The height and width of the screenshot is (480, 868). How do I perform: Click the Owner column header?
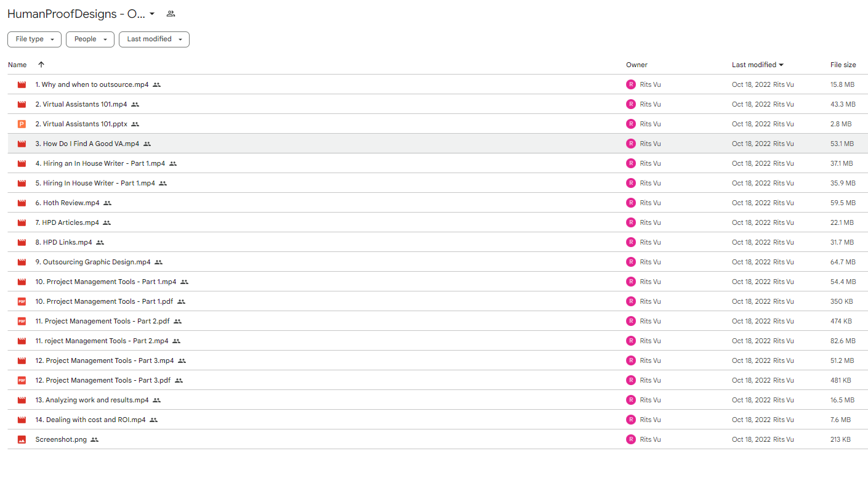[x=637, y=65]
